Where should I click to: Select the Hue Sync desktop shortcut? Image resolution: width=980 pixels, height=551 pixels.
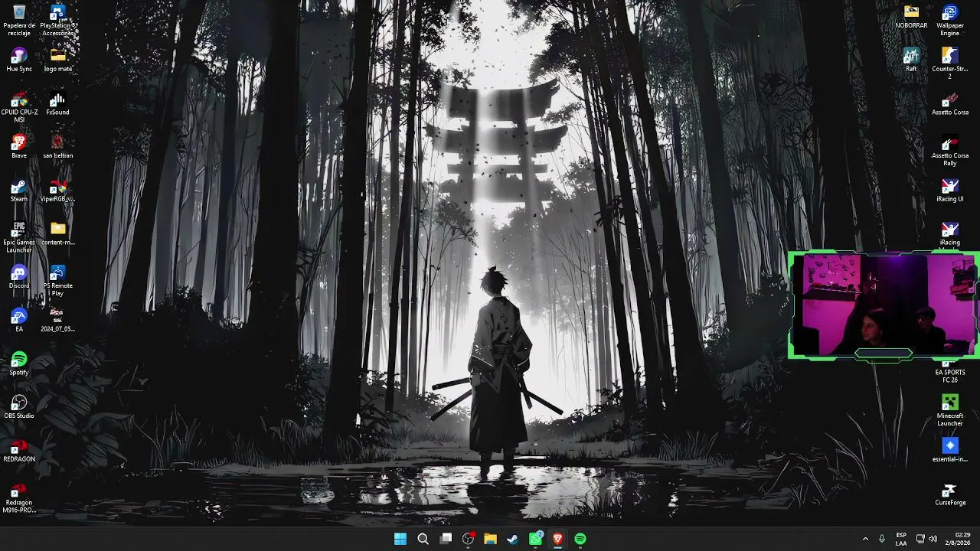[x=19, y=60]
